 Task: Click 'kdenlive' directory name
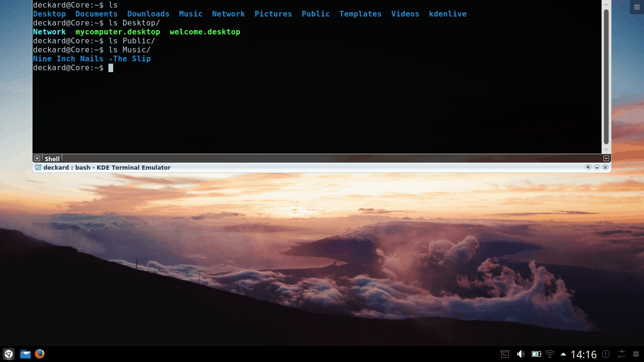pos(448,14)
